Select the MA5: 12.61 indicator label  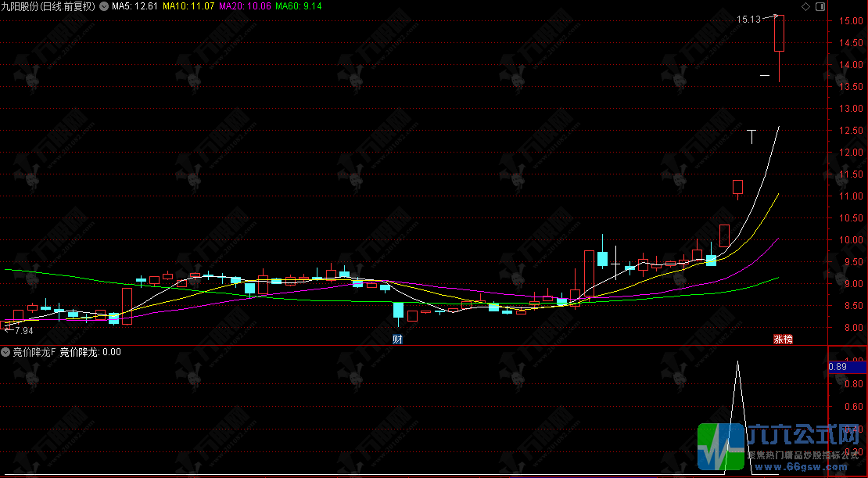click(135, 6)
